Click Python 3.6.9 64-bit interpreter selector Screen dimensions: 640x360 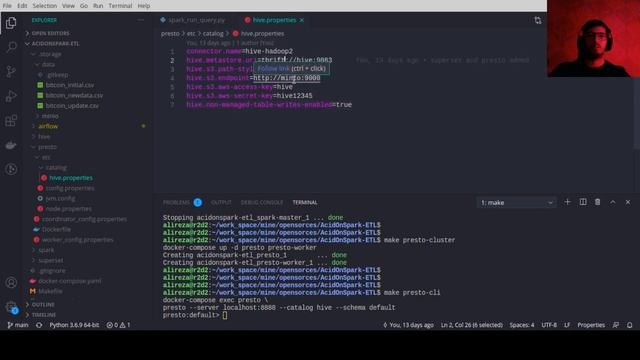74,325
